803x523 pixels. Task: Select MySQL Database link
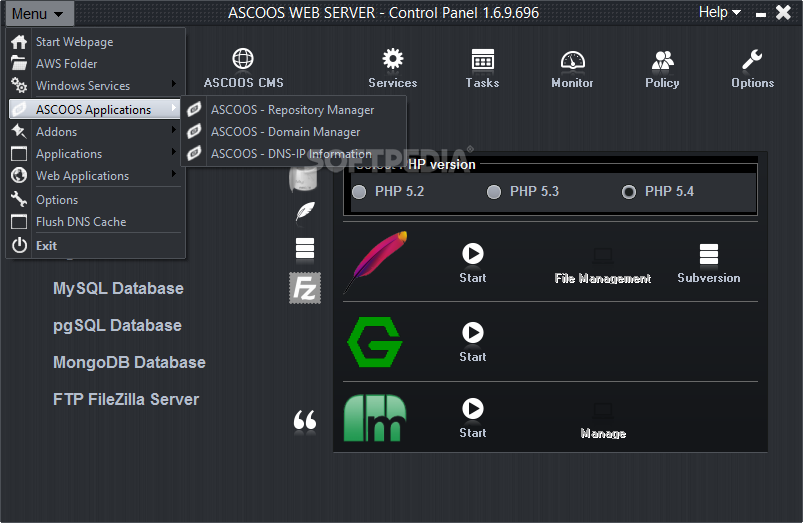(118, 288)
